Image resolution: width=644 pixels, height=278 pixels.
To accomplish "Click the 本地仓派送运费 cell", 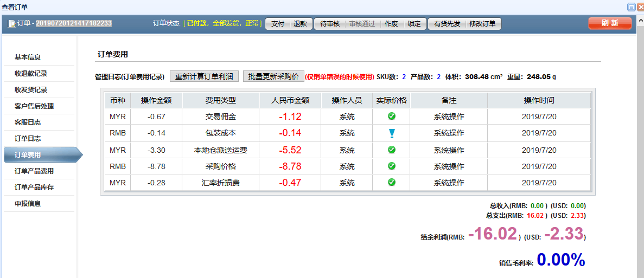I will 221,150.
